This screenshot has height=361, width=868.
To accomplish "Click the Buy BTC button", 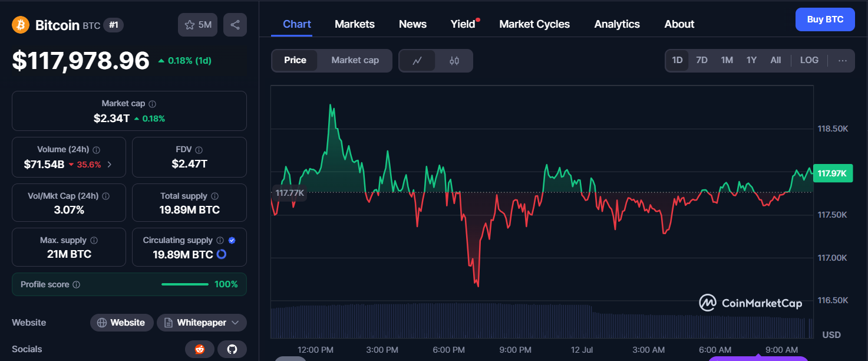I will [x=825, y=19].
